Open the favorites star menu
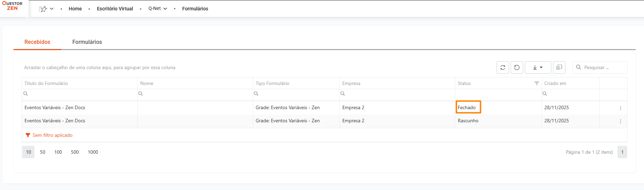The width and height of the screenshot is (644, 190). [46, 9]
